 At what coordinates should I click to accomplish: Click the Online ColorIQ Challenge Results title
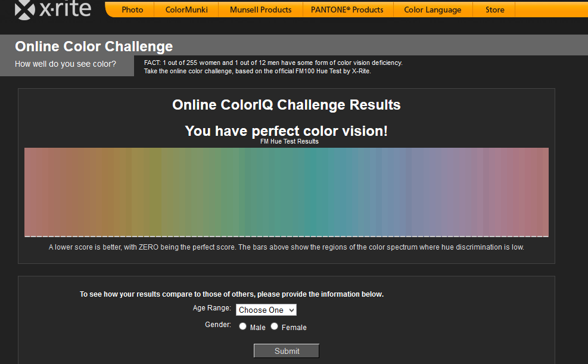click(x=286, y=105)
